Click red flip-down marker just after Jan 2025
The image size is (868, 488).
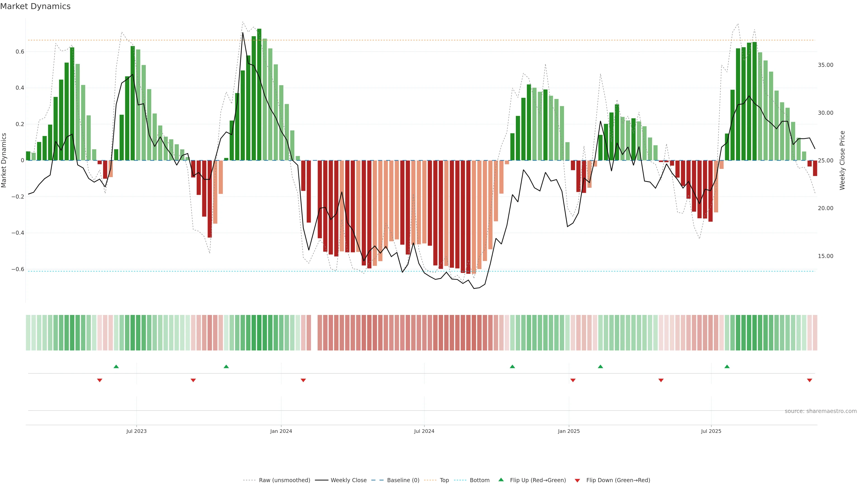point(573,380)
